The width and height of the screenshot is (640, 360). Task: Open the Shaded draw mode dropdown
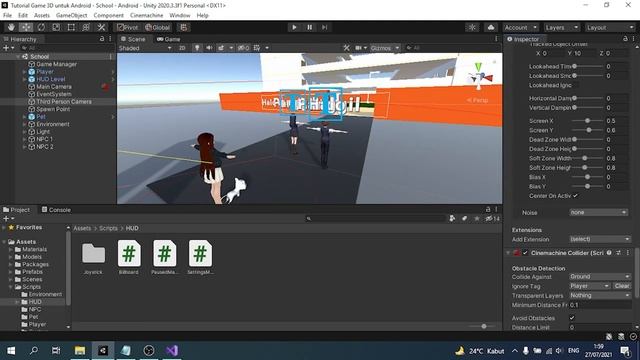145,48
